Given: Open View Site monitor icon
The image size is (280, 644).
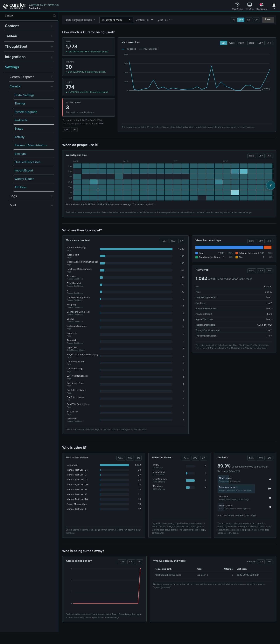Looking at the screenshot, I should [249, 5].
